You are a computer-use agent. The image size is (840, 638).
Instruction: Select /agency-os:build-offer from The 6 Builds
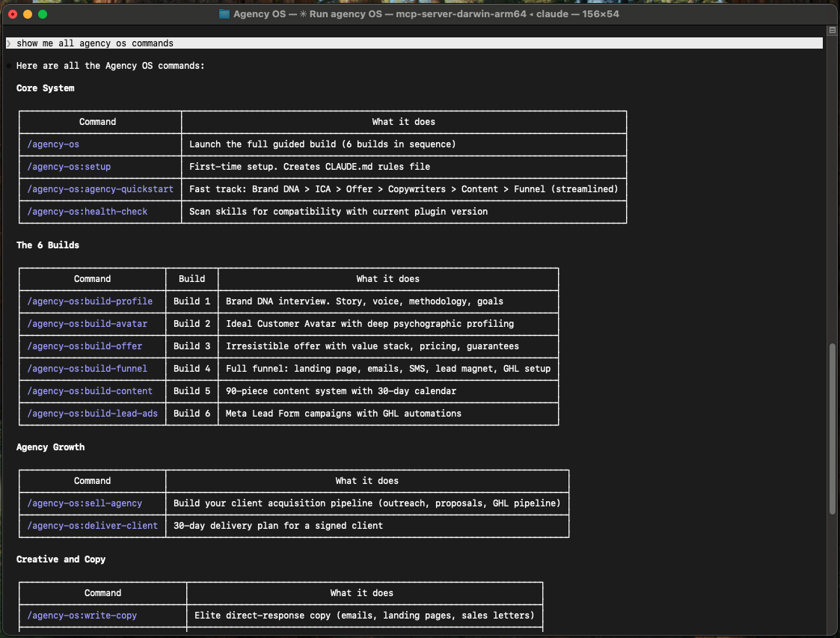(85, 346)
